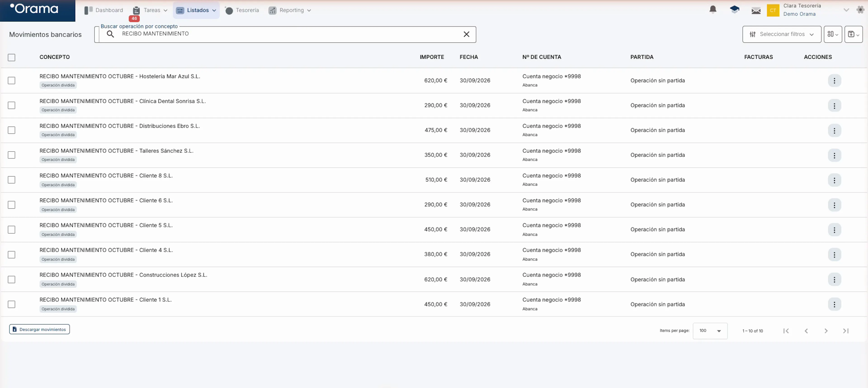Open the items per page selector
The width and height of the screenshot is (868, 388).
tap(710, 331)
